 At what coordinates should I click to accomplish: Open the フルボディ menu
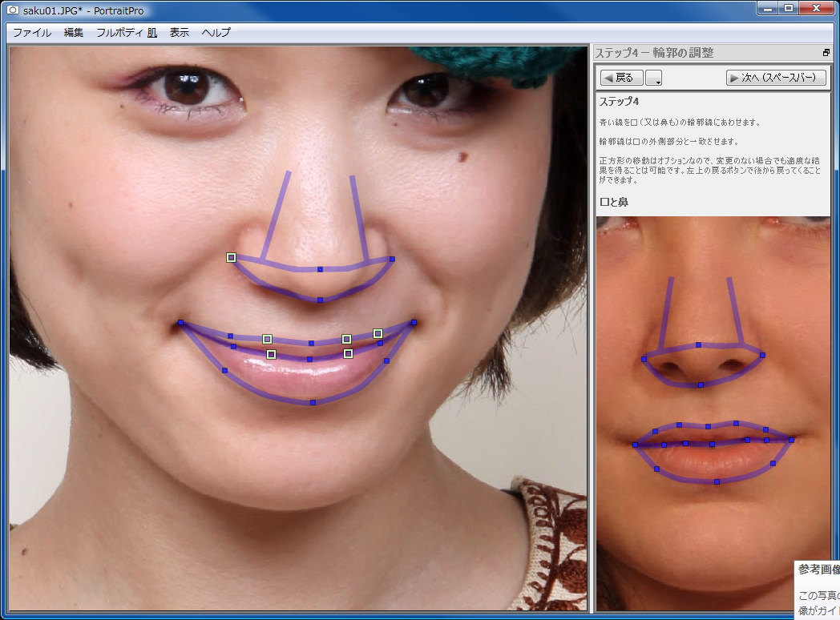[119, 33]
